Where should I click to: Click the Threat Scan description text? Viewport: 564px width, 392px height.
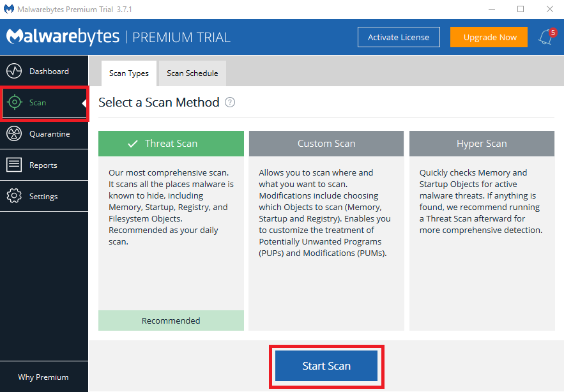171,207
